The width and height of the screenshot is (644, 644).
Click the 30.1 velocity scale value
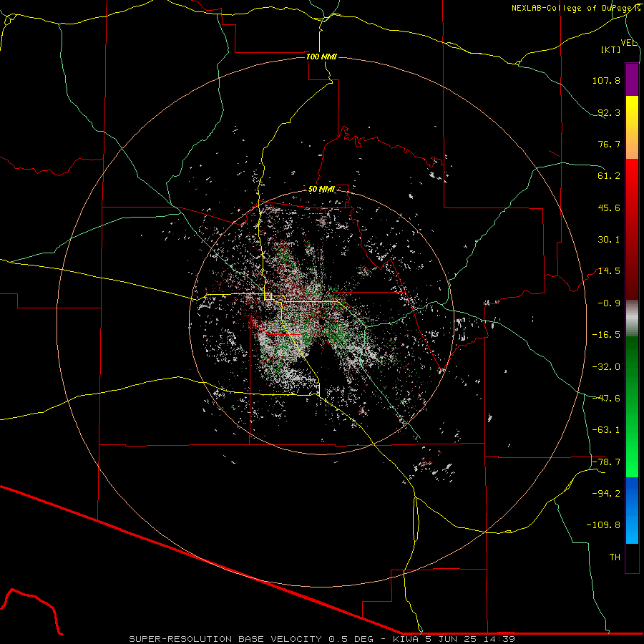(609, 240)
